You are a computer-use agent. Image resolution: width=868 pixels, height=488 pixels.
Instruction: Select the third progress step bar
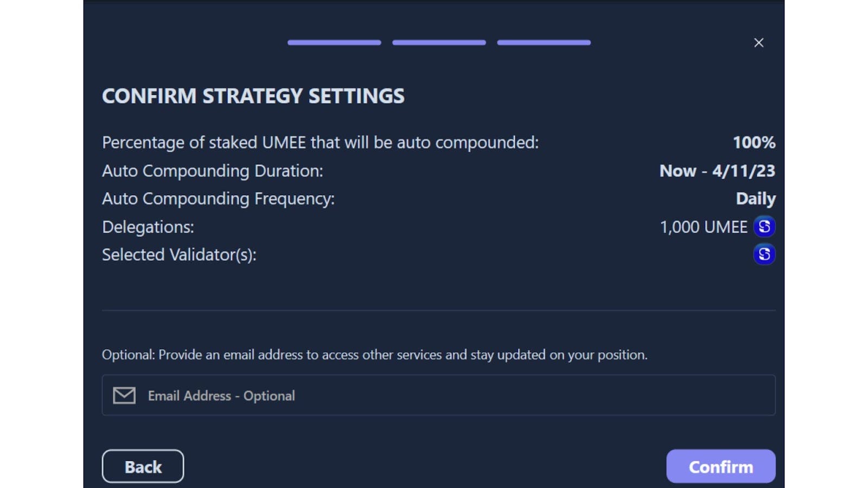point(544,42)
